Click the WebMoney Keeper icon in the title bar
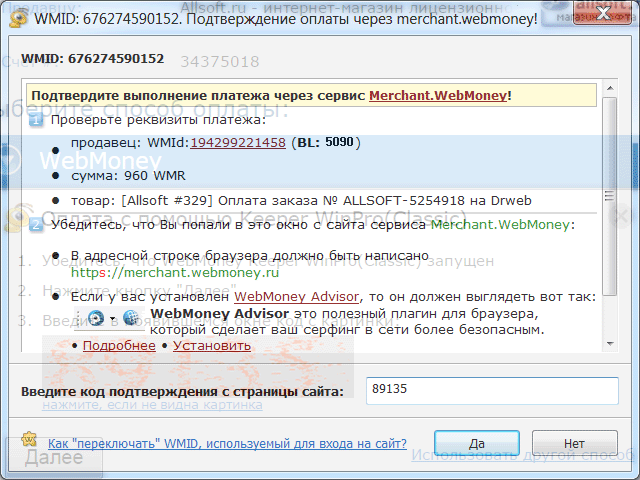 click(19, 18)
